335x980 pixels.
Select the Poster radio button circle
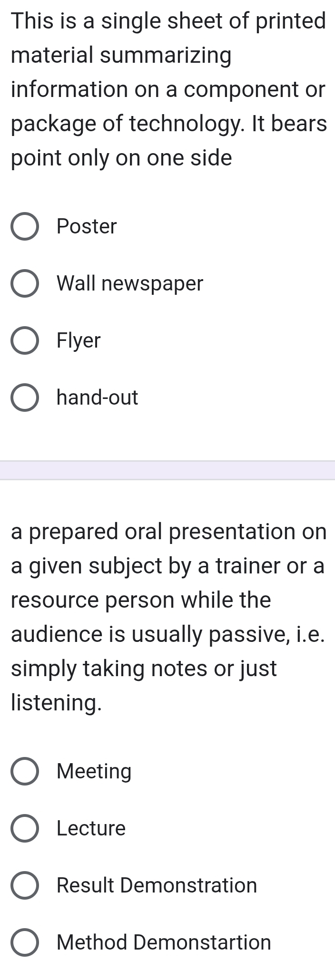pyautogui.click(x=25, y=226)
